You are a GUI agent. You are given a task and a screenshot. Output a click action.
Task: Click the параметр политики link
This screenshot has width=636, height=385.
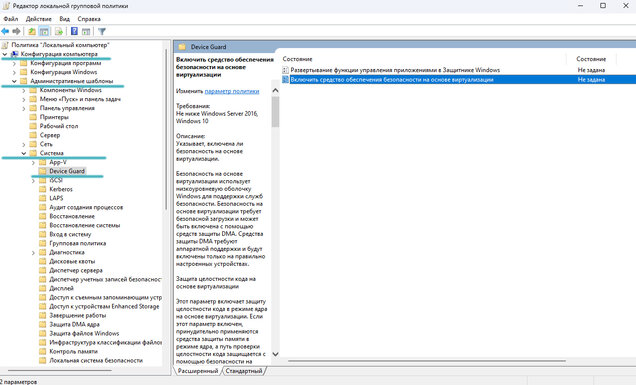[232, 91]
